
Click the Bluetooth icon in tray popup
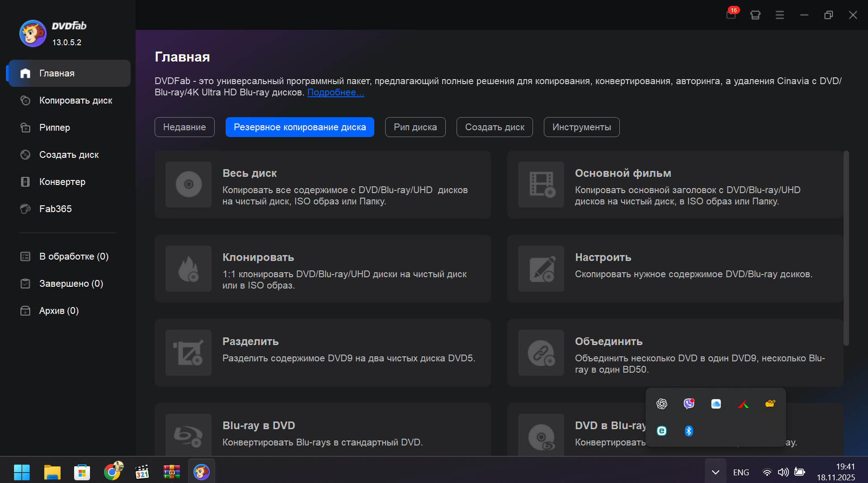[x=689, y=431]
